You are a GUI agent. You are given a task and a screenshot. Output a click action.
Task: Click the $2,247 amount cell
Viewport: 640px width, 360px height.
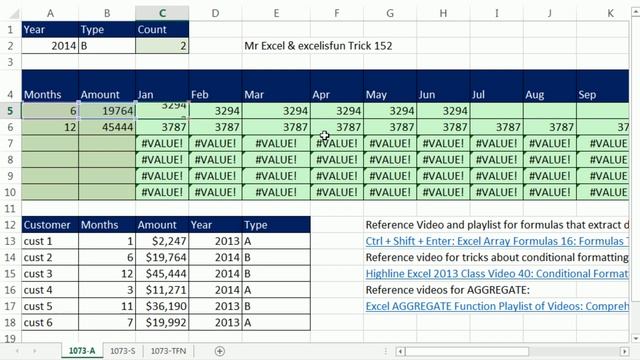[162, 241]
